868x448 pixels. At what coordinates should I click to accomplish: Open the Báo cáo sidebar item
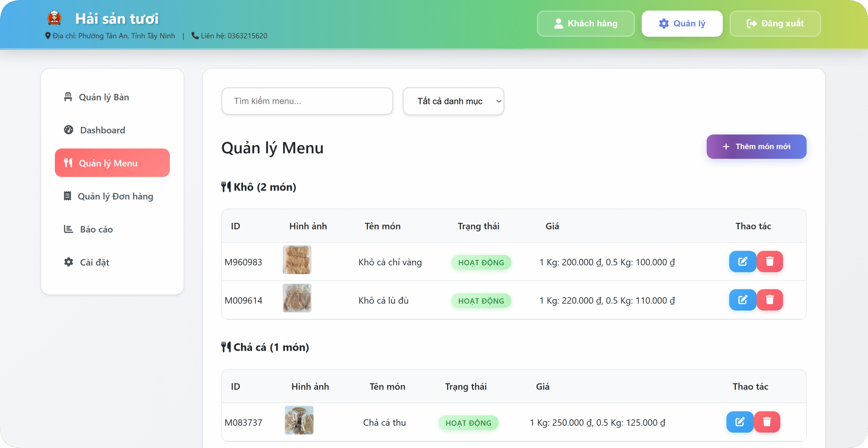(x=96, y=230)
